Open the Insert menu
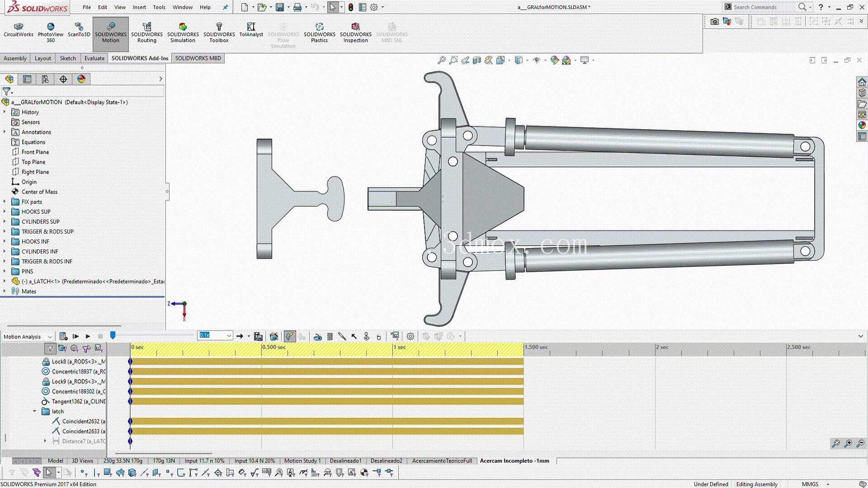Viewport: 868px width, 488px height. coord(139,7)
